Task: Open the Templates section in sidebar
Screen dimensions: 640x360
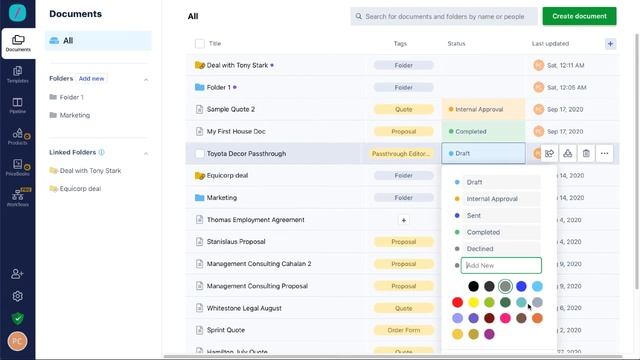Action: pyautogui.click(x=18, y=74)
